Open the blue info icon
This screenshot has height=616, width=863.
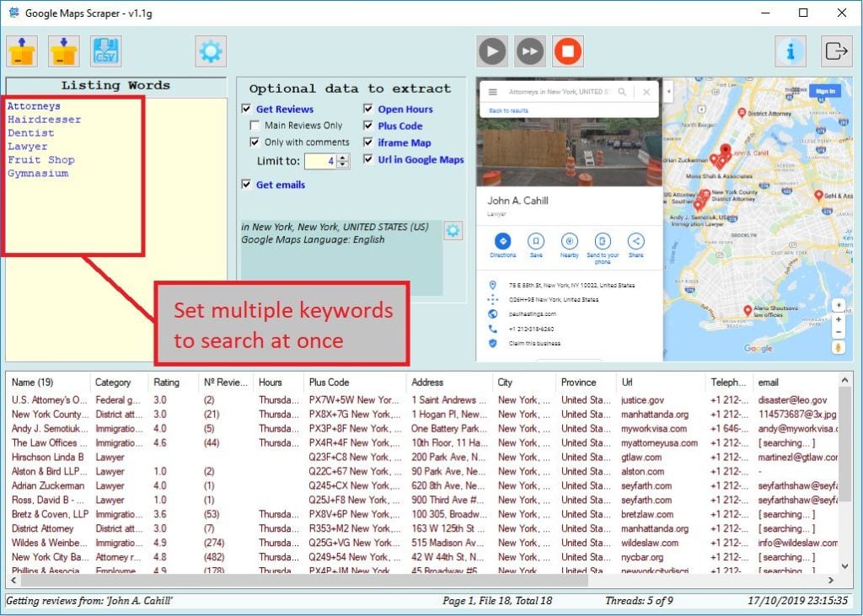(791, 51)
